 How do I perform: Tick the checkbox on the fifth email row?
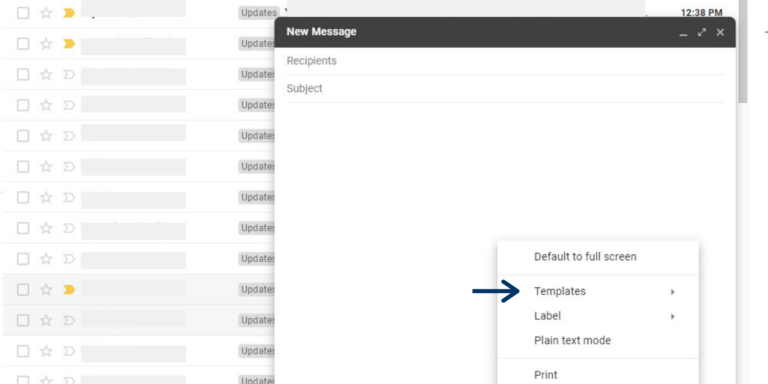click(23, 136)
